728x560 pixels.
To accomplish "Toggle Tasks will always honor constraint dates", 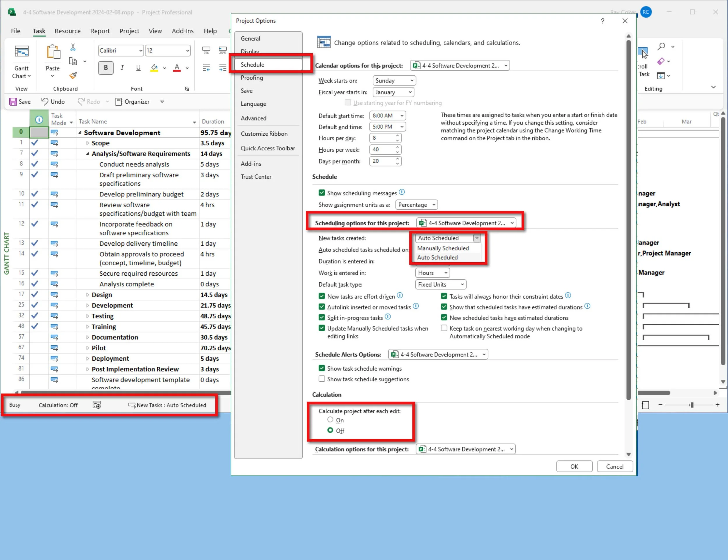I will point(444,296).
